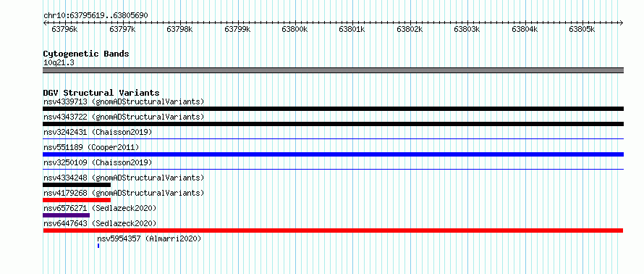The height and width of the screenshot is (274, 644).
Task: Select the black bar under nsv4343722
Action: [333, 124]
